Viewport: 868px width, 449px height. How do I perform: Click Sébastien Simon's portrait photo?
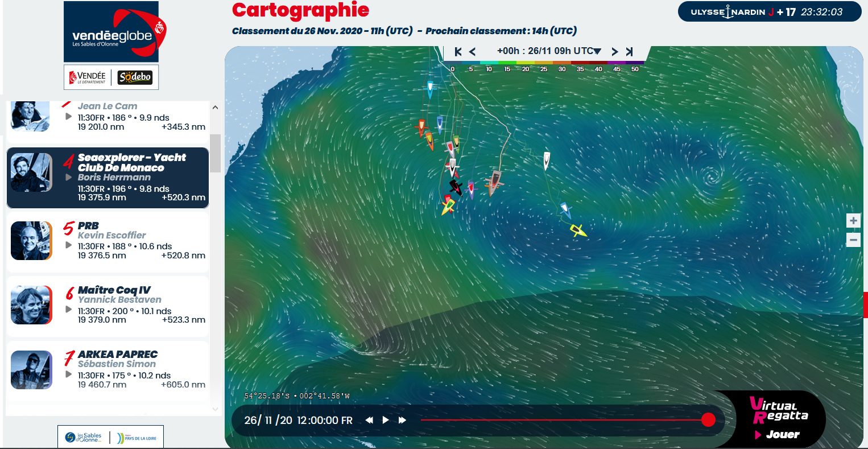click(x=31, y=370)
